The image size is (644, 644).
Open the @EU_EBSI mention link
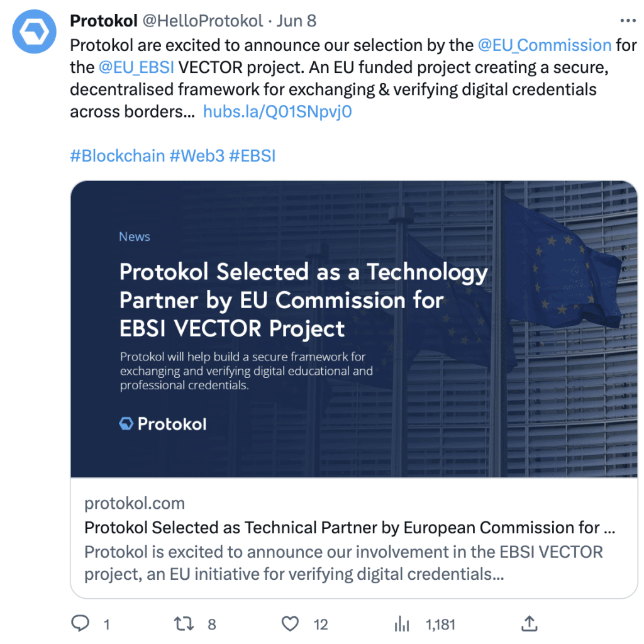point(136,67)
